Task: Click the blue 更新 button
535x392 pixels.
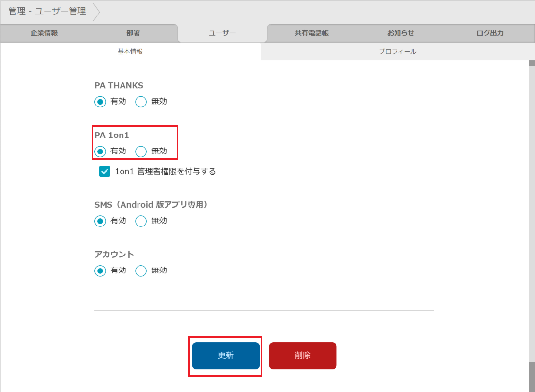Action: (x=226, y=356)
